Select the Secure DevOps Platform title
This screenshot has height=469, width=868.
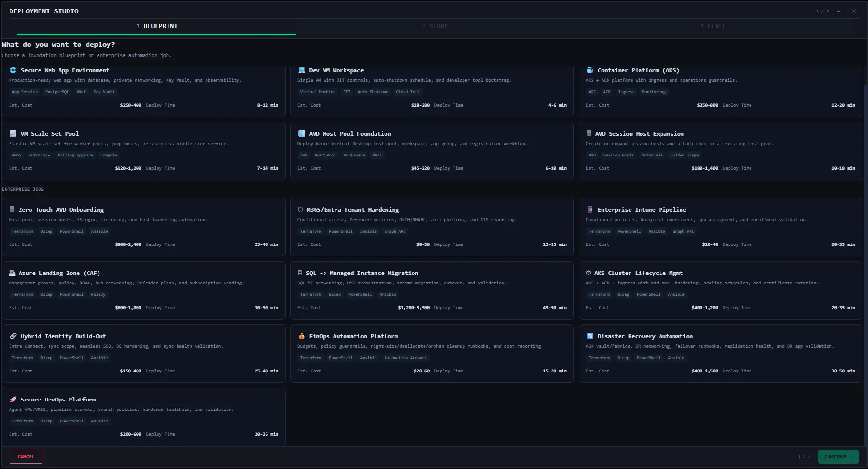58,400
